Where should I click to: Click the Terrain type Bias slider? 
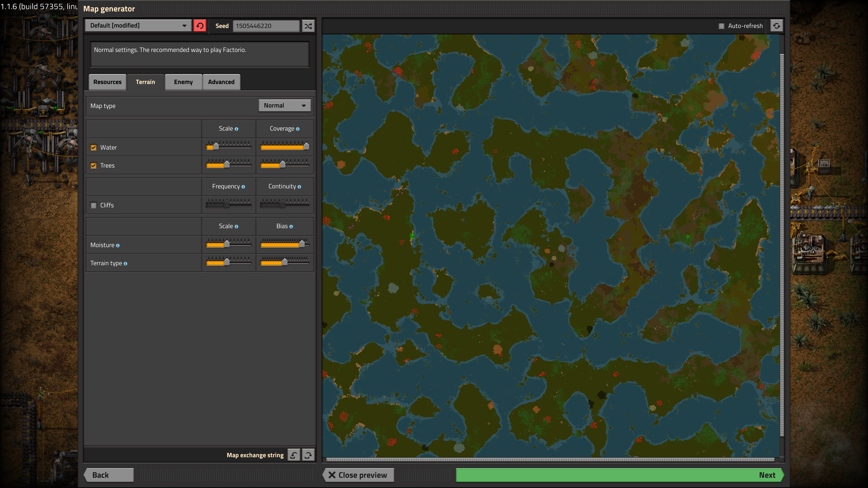pyautogui.click(x=285, y=262)
